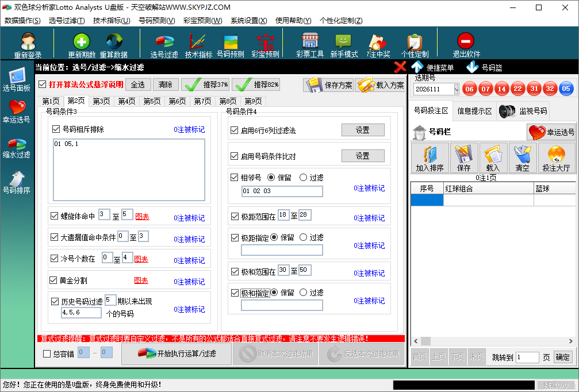The image size is (579, 392).
Task: Click 确定 next to page jump
Action: [x=562, y=357]
